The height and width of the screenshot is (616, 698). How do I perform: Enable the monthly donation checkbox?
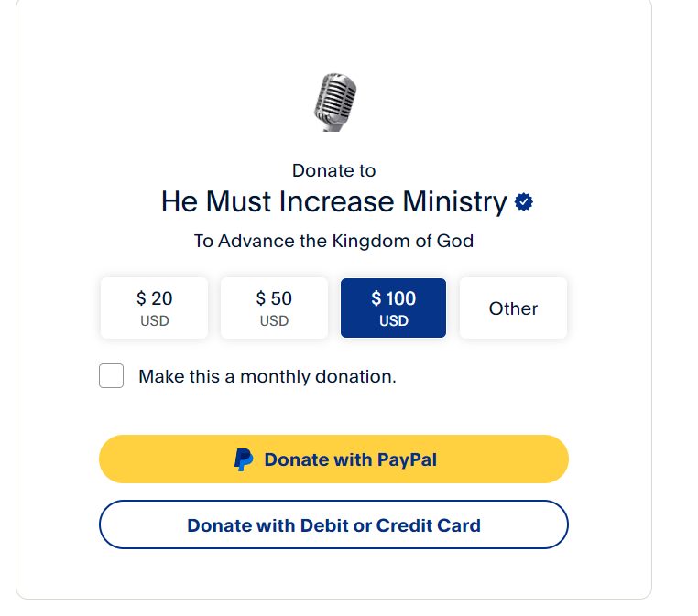(x=112, y=376)
